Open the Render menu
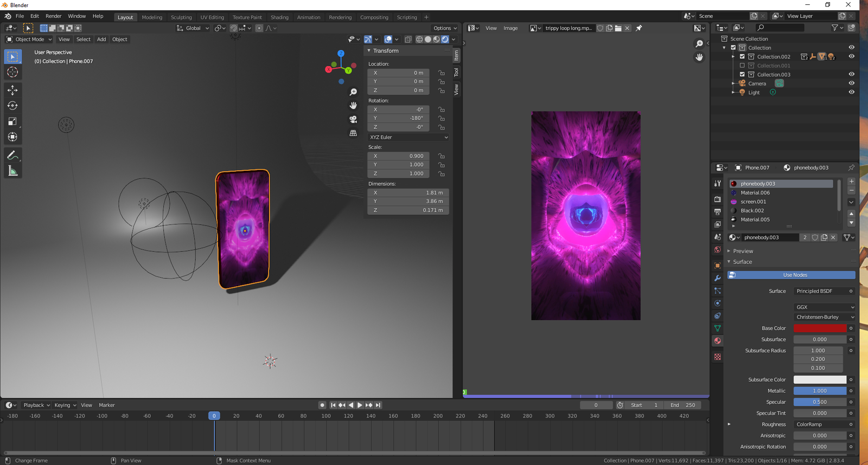Viewport: 868px width, 465px height. point(53,16)
